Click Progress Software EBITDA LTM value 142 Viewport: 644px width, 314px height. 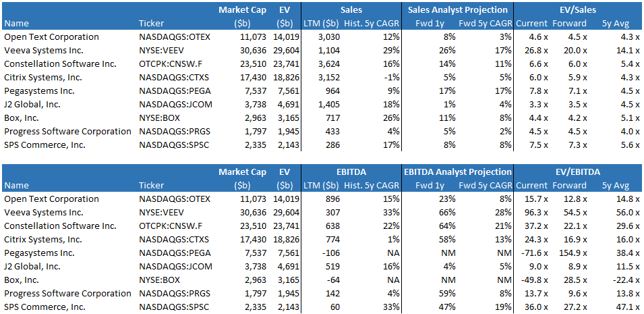pyautogui.click(x=332, y=294)
